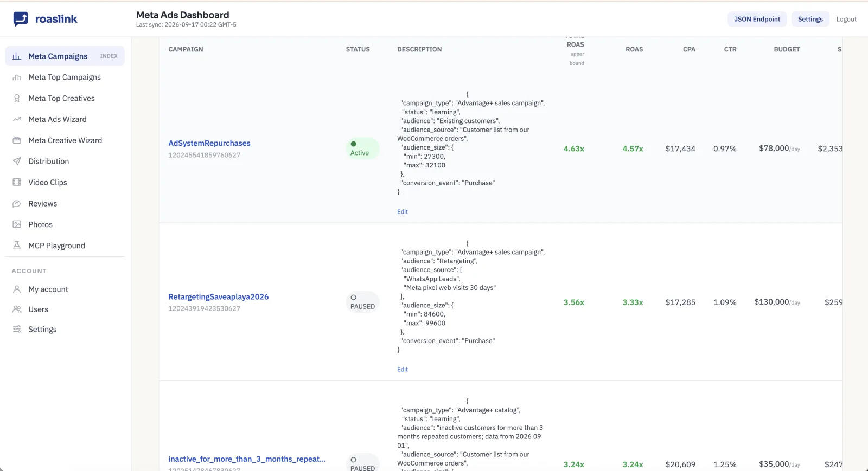Edit the AdSystemRepurchases description
The image size is (868, 471).
point(402,212)
